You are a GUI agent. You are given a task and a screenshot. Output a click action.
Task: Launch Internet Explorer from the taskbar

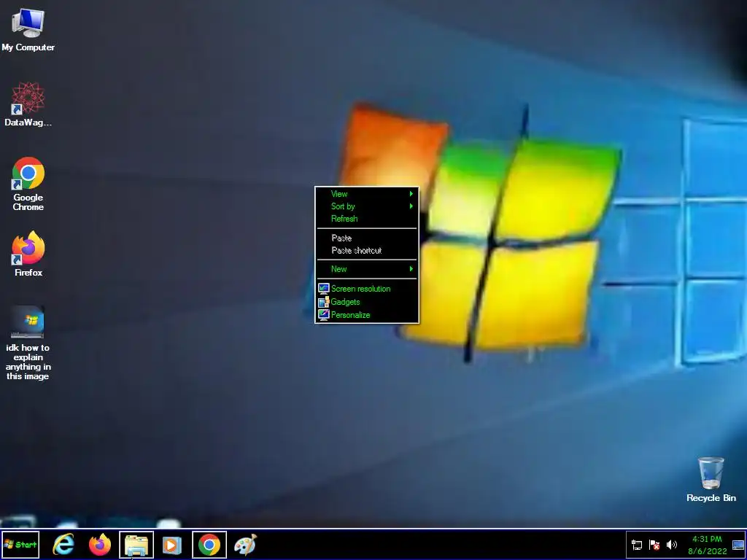click(63, 544)
